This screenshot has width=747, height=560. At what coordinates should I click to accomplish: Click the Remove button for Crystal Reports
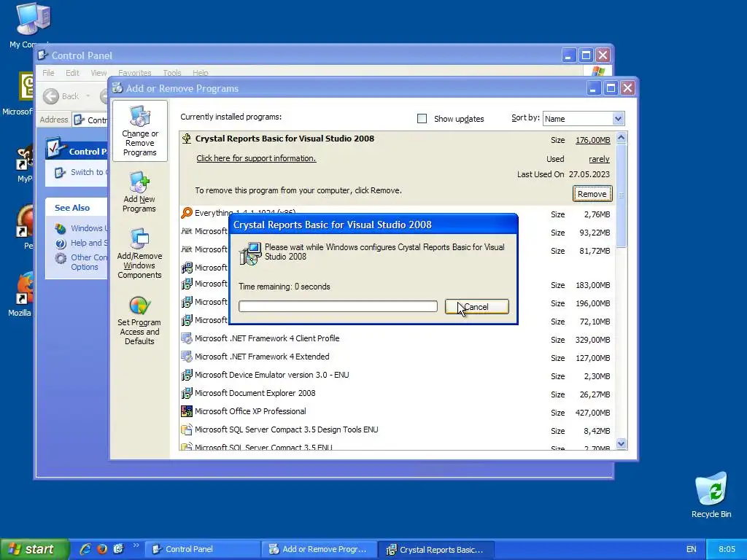592,194
